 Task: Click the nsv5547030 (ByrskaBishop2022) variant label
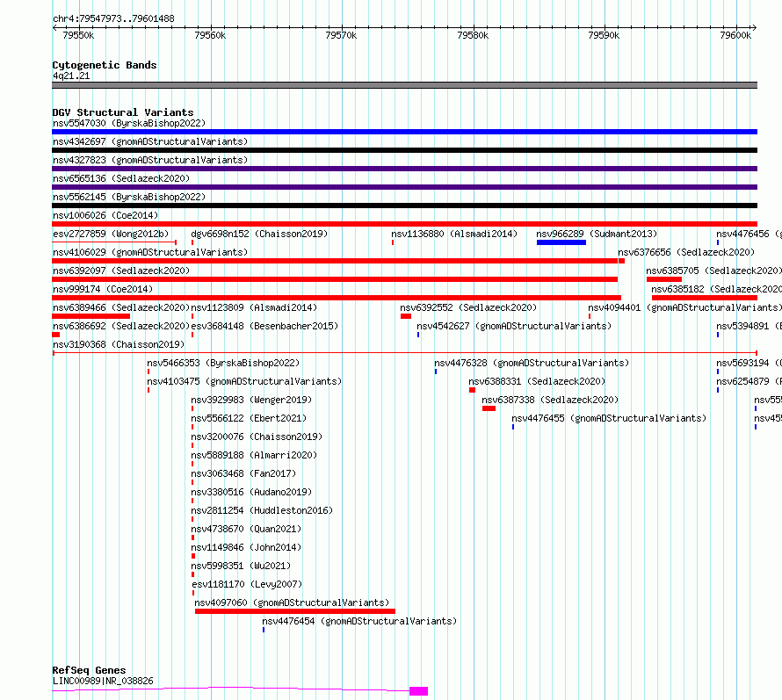(x=129, y=123)
